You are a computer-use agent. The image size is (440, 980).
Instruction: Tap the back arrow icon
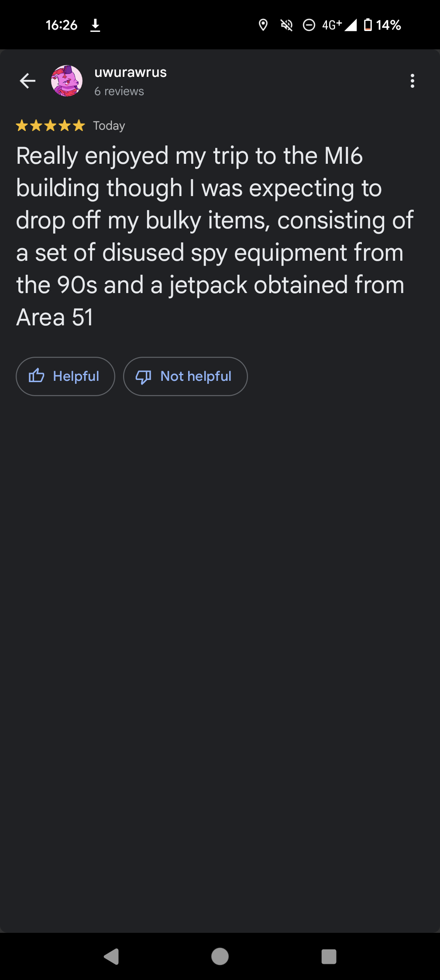27,81
